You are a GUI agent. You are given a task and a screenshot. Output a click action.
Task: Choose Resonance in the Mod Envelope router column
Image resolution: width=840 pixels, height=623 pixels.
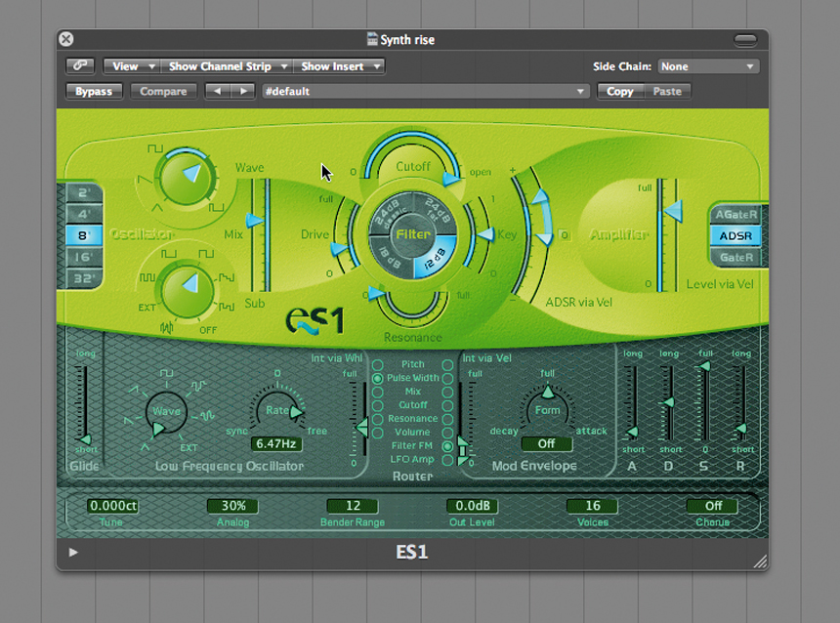[447, 419]
